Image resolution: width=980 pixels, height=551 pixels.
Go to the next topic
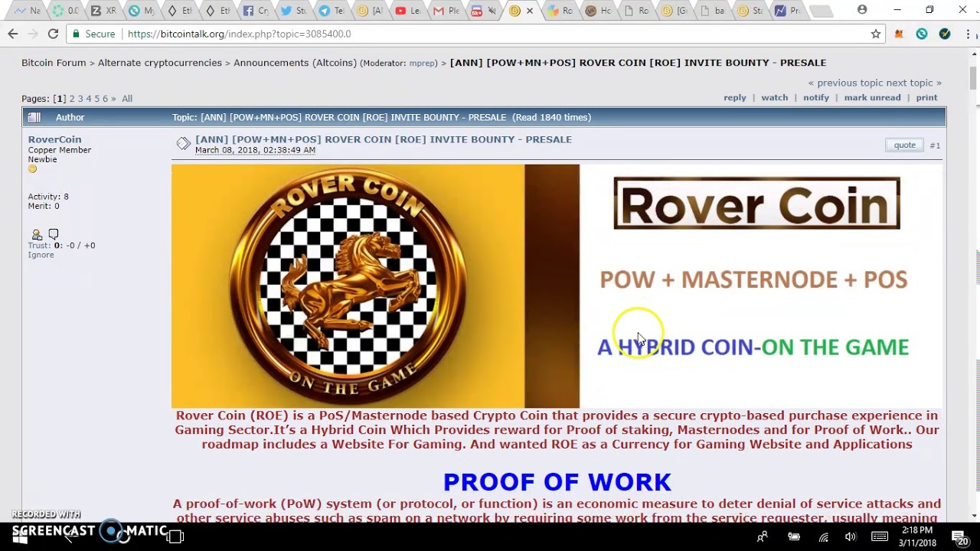click(913, 83)
